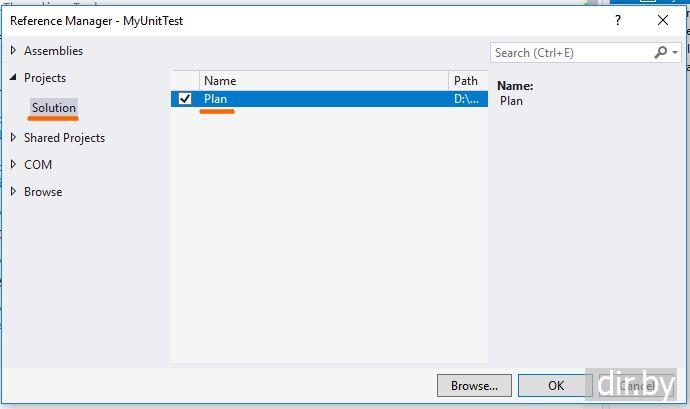Uncheck the Plan project checkbox
This screenshot has width=690, height=409.
click(x=185, y=99)
